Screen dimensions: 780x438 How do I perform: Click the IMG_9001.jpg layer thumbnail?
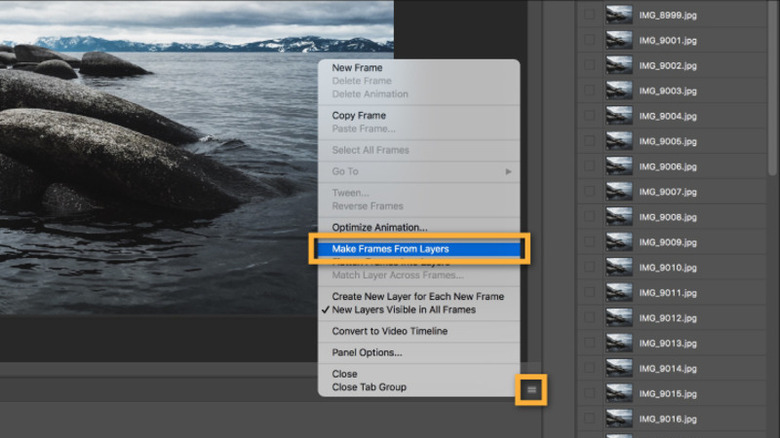tap(619, 40)
